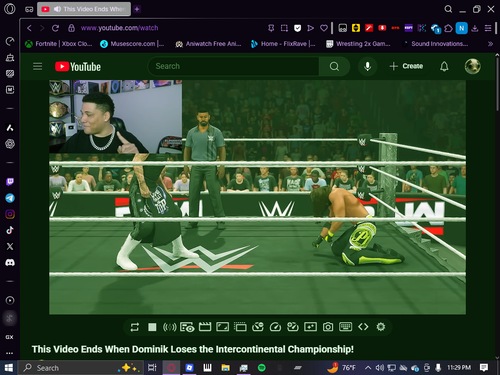Open Aria AI in sidebar
Image resolution: width=500 pixels, height=375 pixels.
coord(10,128)
